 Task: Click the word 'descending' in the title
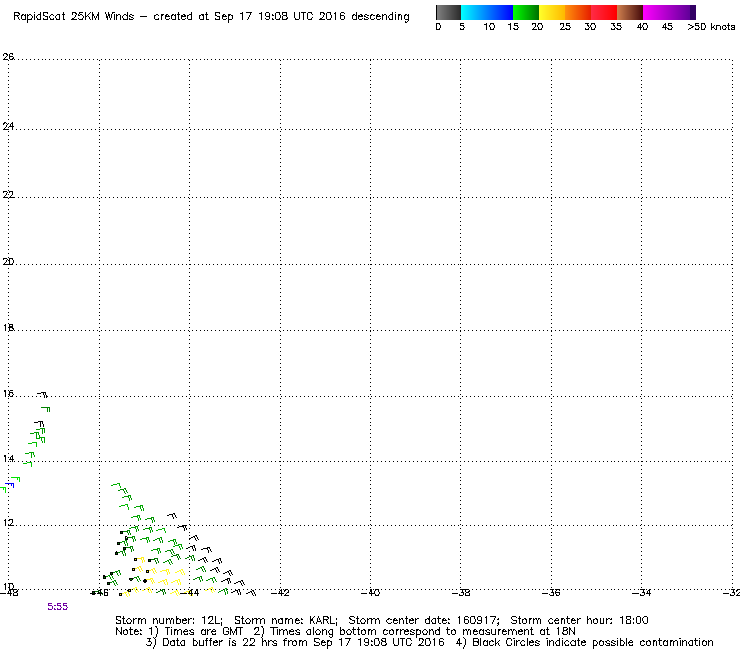click(x=380, y=17)
